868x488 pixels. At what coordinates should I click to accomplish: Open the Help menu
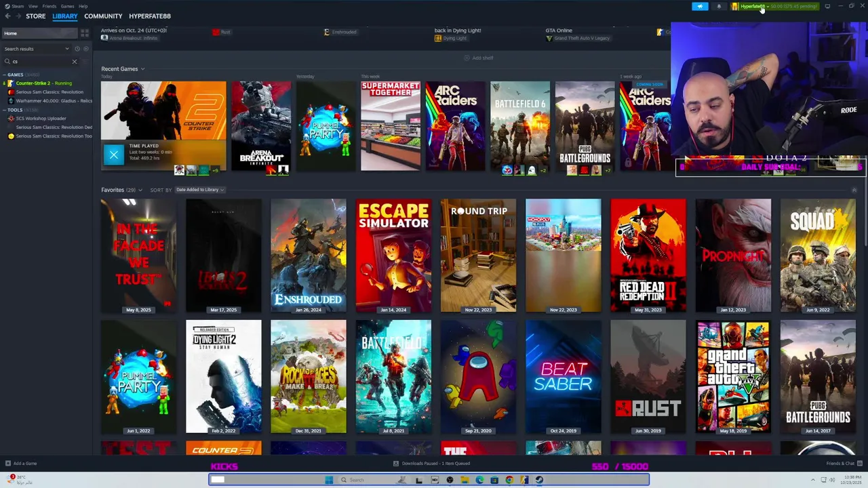pyautogui.click(x=83, y=6)
